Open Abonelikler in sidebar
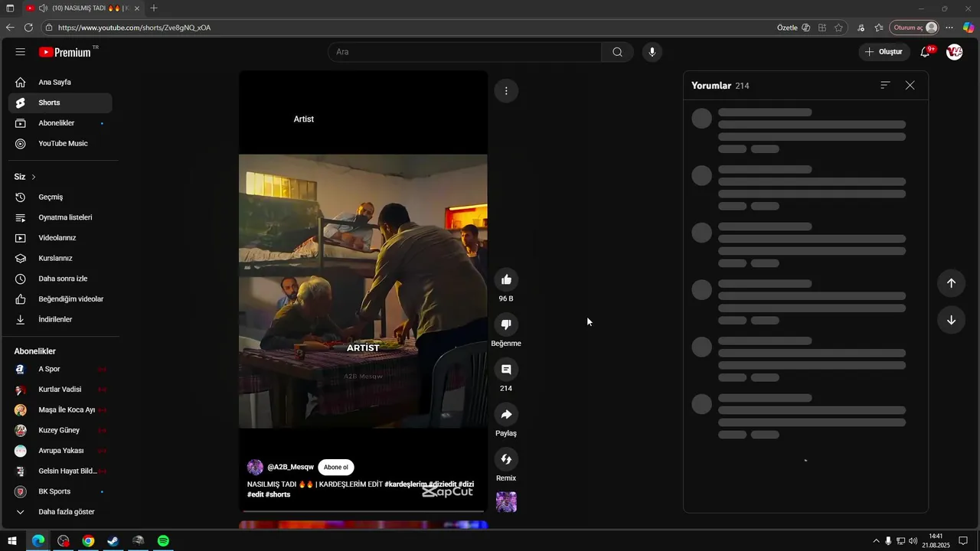The height and width of the screenshot is (551, 980). 60,123
